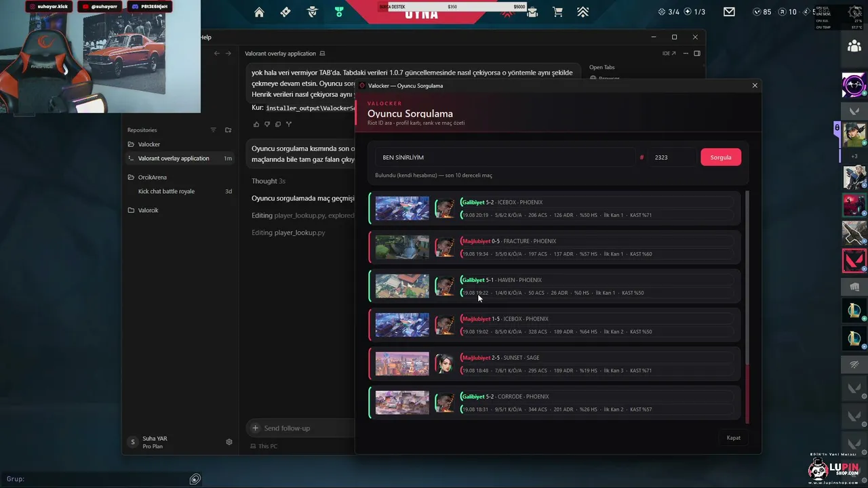Click the Sorgula button
Viewport: 868px width, 488px height.
pos(720,157)
